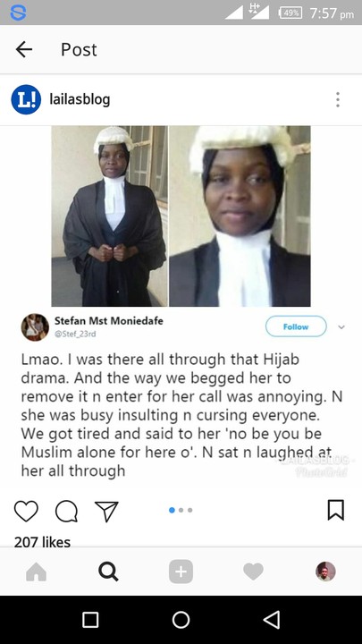Open activity heart tab in bottom bar
This screenshot has height=644, width=362.
tap(253, 572)
